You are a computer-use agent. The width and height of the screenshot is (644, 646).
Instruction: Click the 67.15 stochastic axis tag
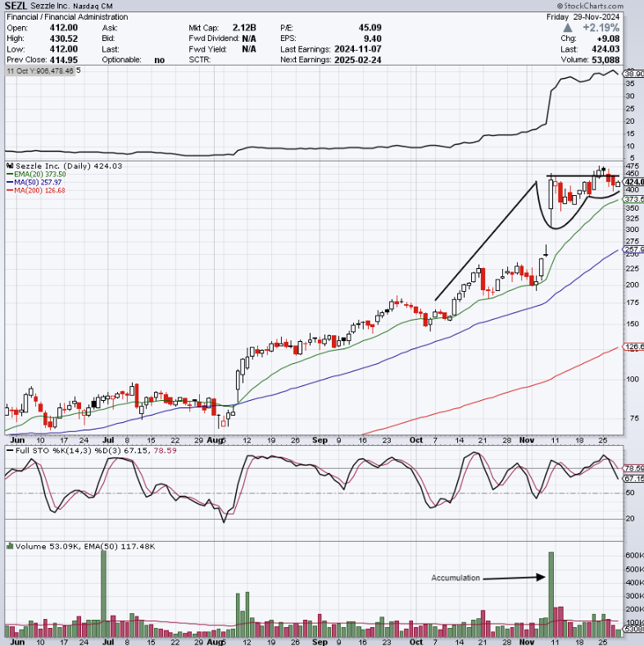click(633, 479)
